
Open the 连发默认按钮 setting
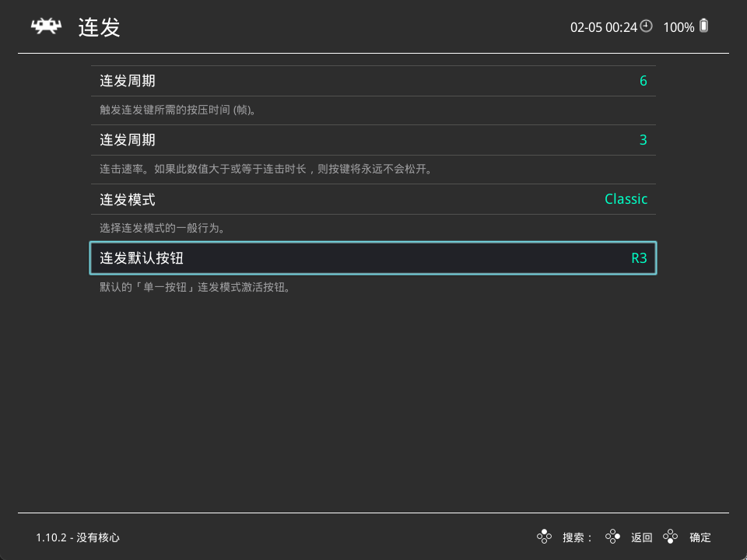click(373, 258)
